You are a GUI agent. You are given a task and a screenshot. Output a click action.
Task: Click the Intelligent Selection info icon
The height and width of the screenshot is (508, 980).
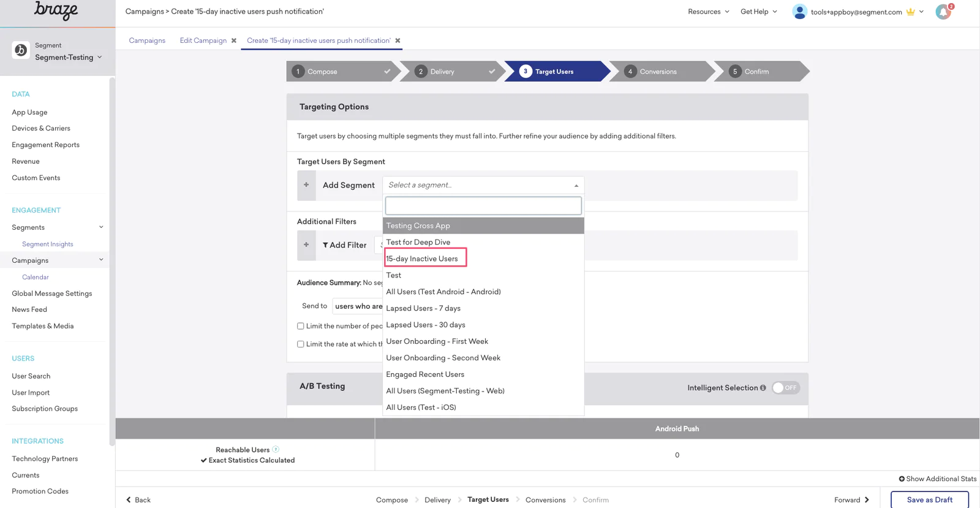tap(763, 388)
